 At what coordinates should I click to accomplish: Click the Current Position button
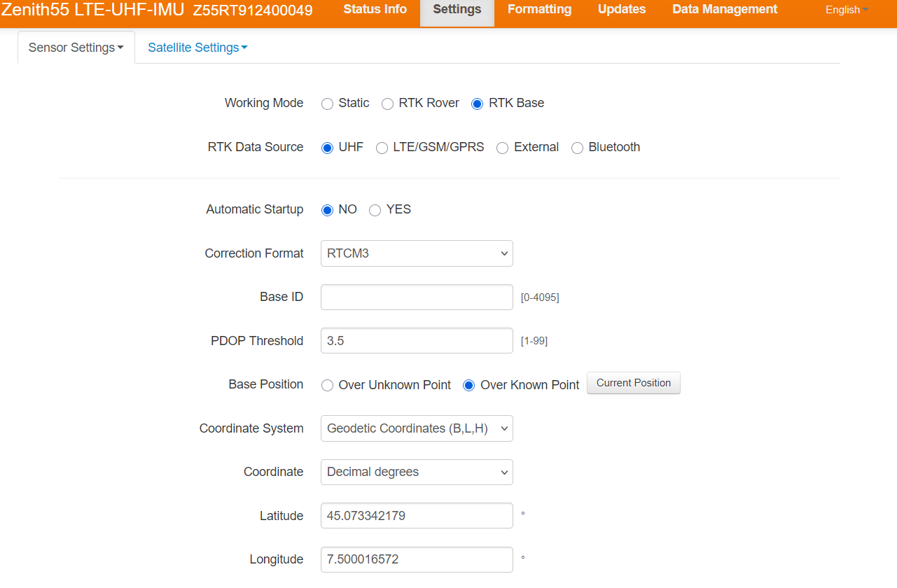click(x=633, y=383)
